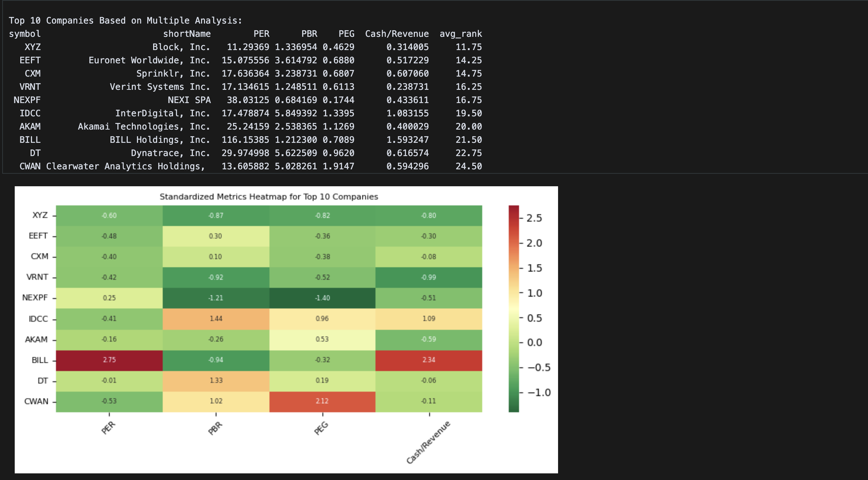Image resolution: width=868 pixels, height=480 pixels.
Task: Click the XYZ y-axis row label
Action: (x=40, y=215)
